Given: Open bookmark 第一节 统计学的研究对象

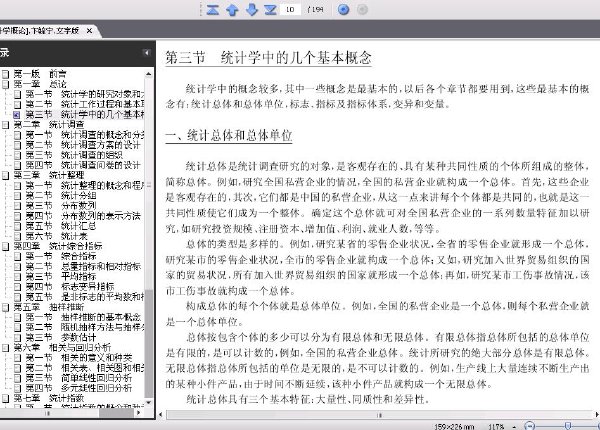Looking at the screenshot, I should coord(85,94).
